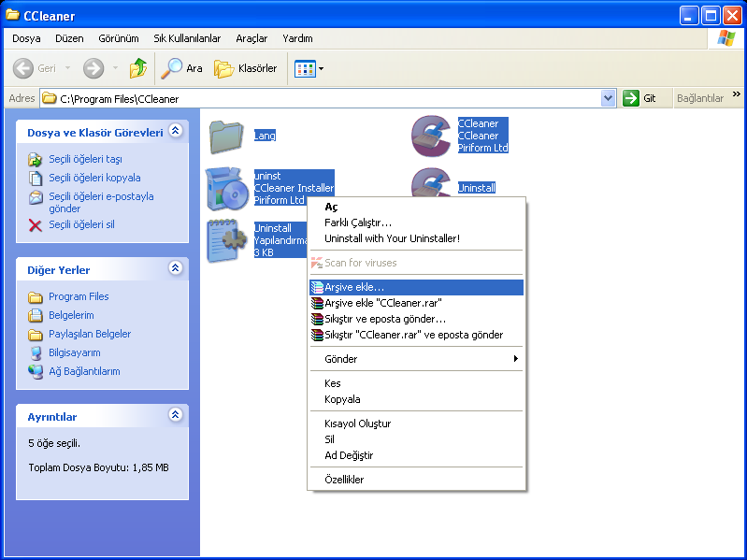747x560 pixels.
Task: Click Seçili öğeleri kopyala link
Action: 94,178
